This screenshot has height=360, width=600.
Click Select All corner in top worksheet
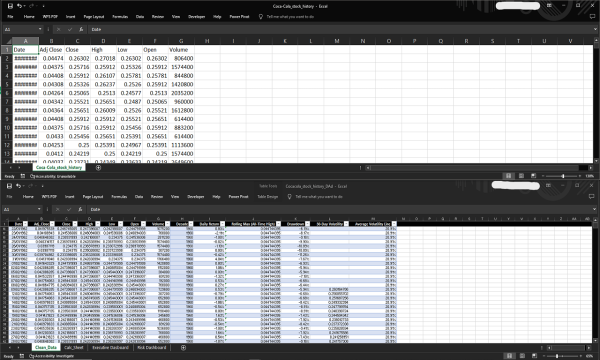click(8, 41)
